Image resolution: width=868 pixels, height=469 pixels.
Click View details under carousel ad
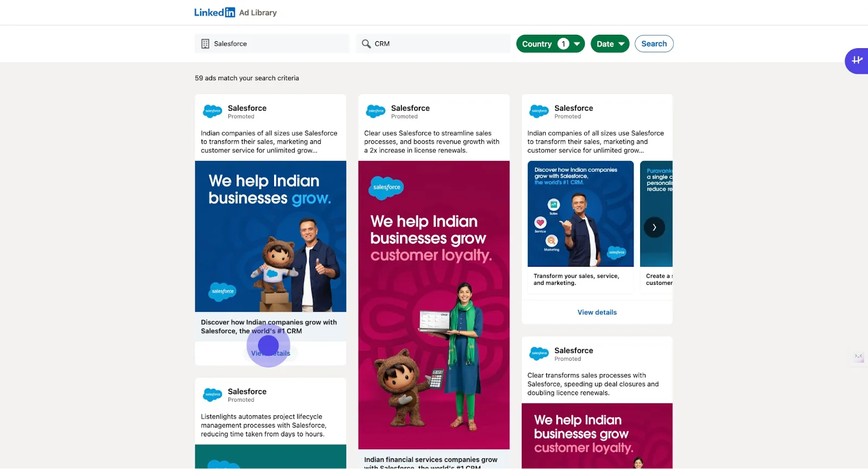(x=597, y=312)
